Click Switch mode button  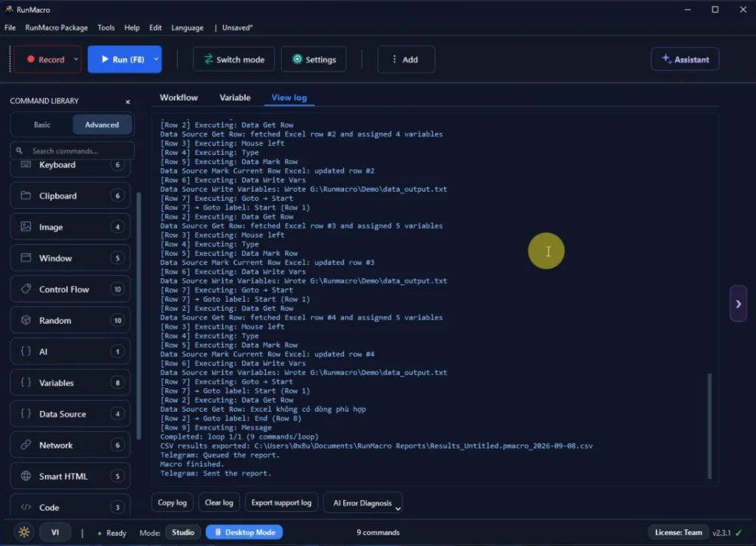coord(234,59)
